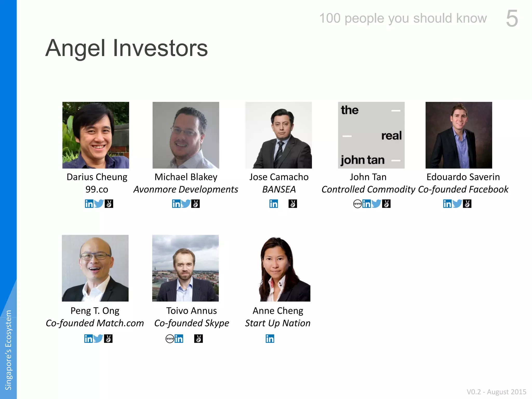Click Darius Cheung's profile photo
This screenshot has height=399, width=532.
96,135
